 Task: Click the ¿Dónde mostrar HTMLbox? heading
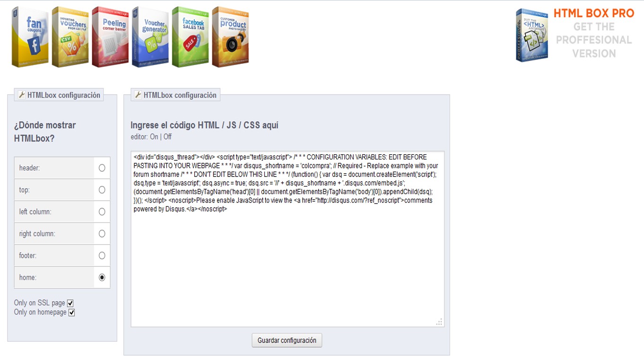(45, 132)
